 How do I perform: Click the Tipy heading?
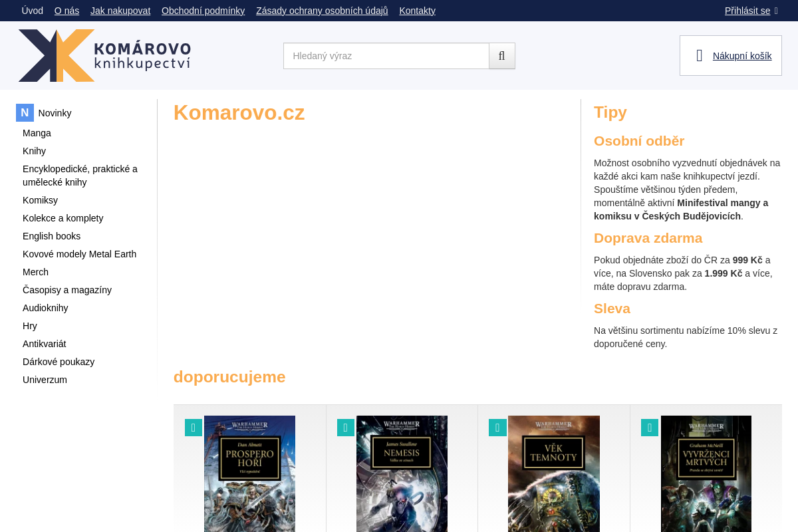610,112
